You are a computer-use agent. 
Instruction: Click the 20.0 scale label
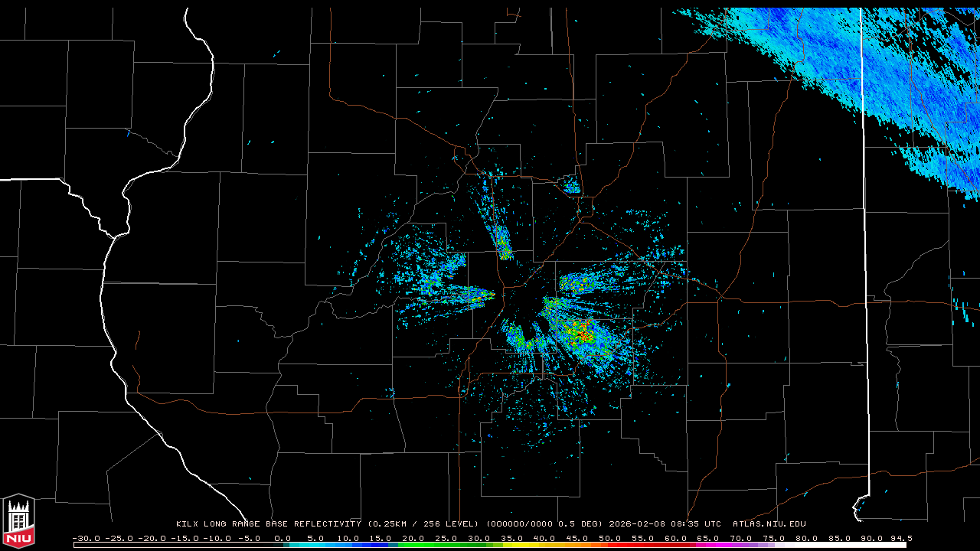(413, 538)
